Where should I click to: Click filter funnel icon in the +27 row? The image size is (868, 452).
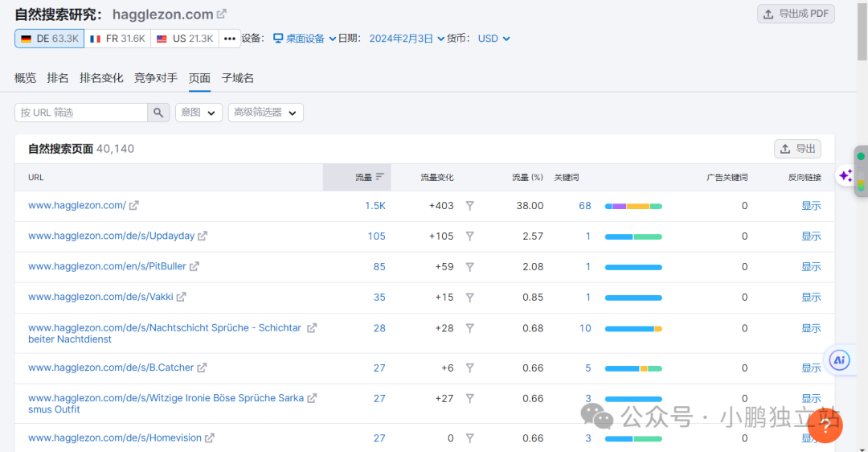coord(469,398)
